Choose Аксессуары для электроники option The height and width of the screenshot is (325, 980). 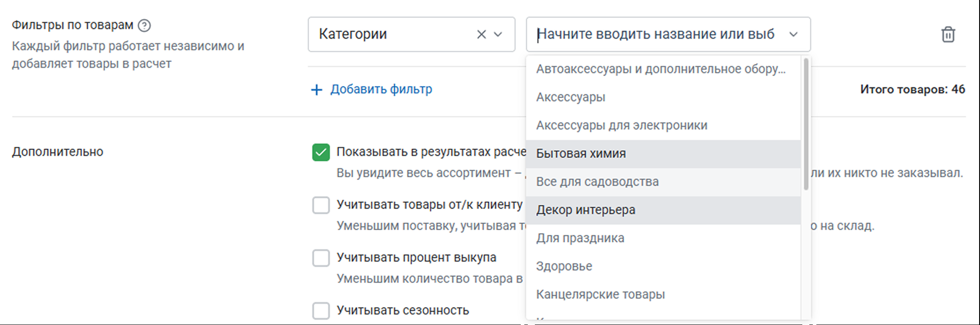[622, 126]
